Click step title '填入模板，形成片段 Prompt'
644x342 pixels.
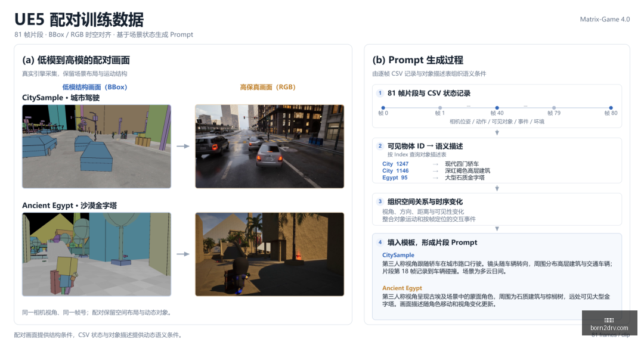click(x=432, y=242)
